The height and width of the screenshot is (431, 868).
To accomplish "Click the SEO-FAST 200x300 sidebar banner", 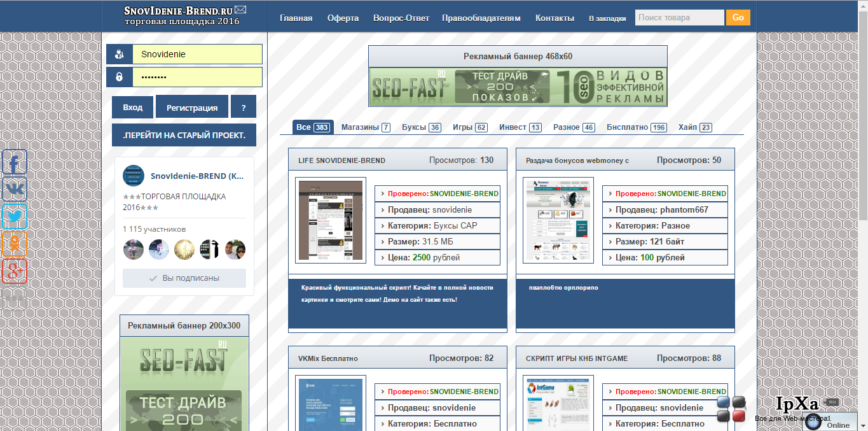I will pos(184,384).
